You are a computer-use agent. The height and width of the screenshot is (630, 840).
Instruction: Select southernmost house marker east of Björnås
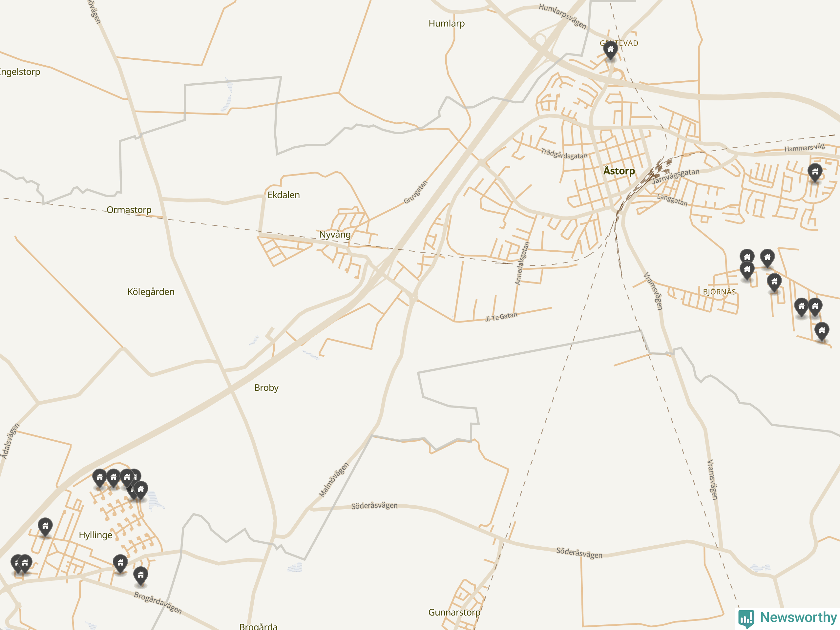coord(822,331)
